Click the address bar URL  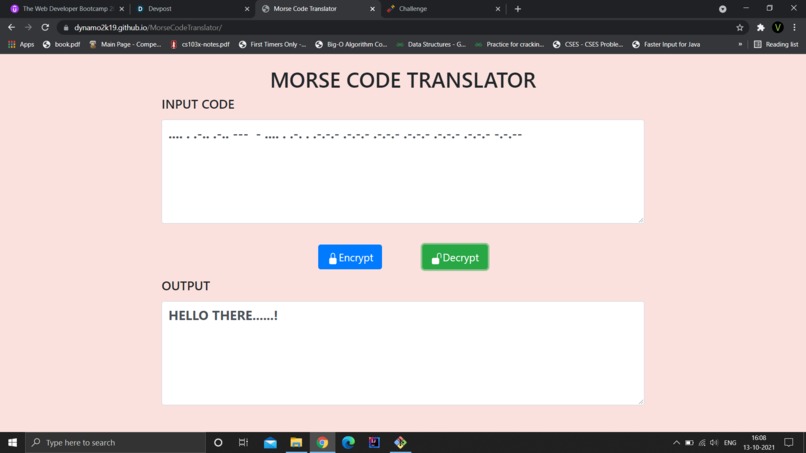148,27
